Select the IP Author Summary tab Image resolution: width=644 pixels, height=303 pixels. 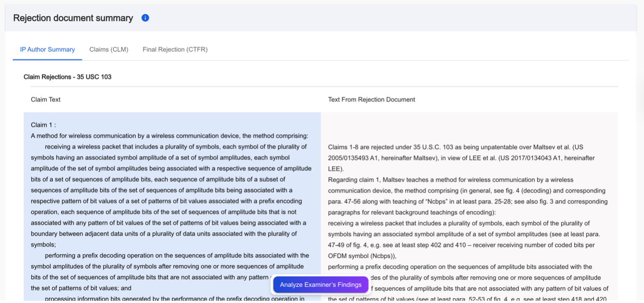click(47, 50)
